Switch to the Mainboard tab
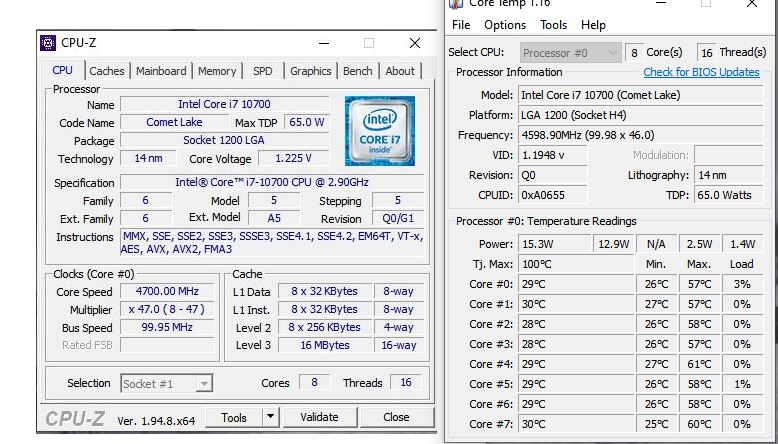This screenshot has height=444, width=778. click(x=161, y=71)
